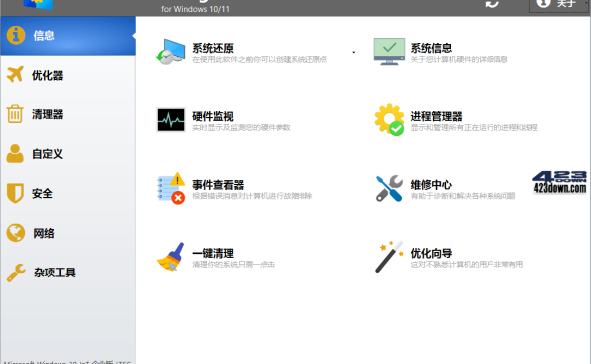Click the description text under 进程管理器

click(x=474, y=127)
